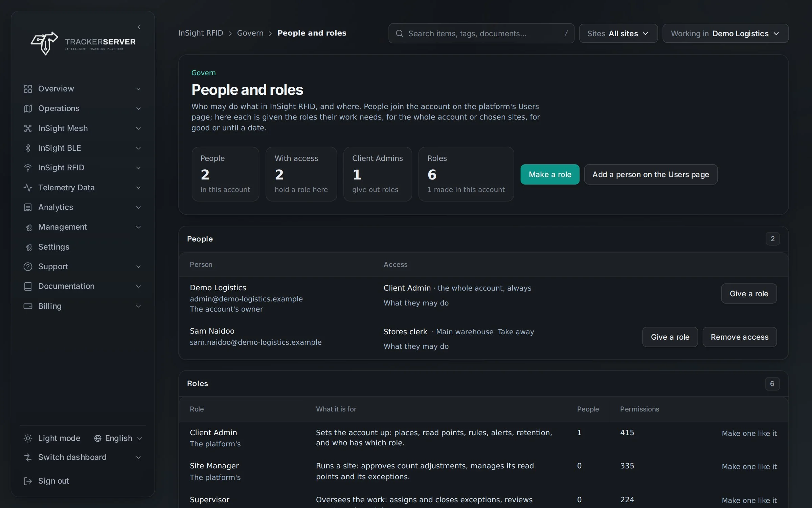812x508 pixels.
Task: Click the Make a role button
Action: pyautogui.click(x=550, y=174)
